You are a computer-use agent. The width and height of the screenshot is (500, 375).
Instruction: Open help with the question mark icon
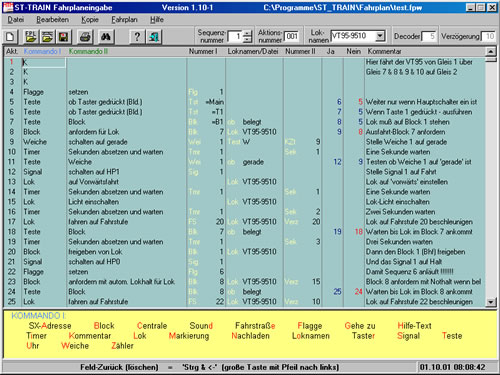137,36
